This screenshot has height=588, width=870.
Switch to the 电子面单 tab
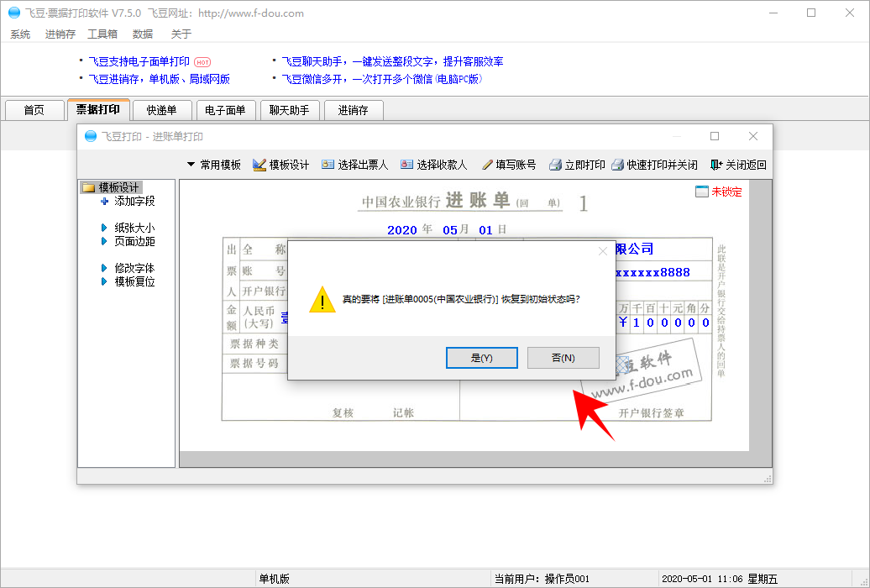(225, 110)
